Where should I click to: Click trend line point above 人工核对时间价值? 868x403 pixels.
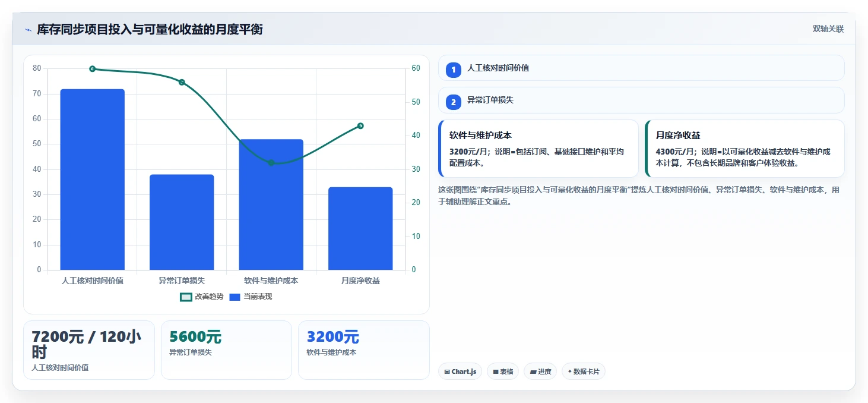pos(93,69)
